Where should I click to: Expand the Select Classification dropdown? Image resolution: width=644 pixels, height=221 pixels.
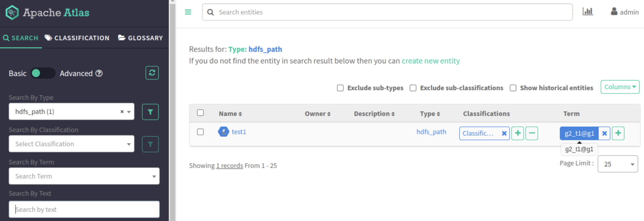click(71, 144)
